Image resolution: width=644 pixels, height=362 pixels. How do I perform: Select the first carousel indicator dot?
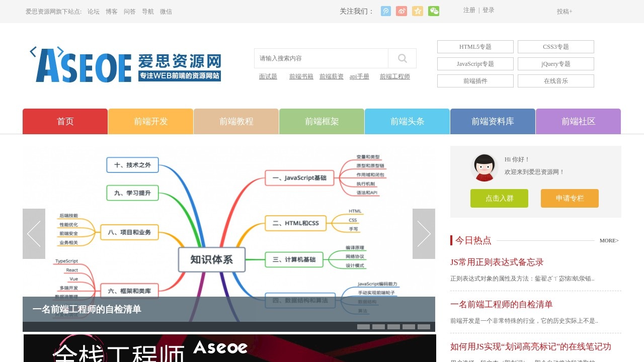click(x=363, y=326)
